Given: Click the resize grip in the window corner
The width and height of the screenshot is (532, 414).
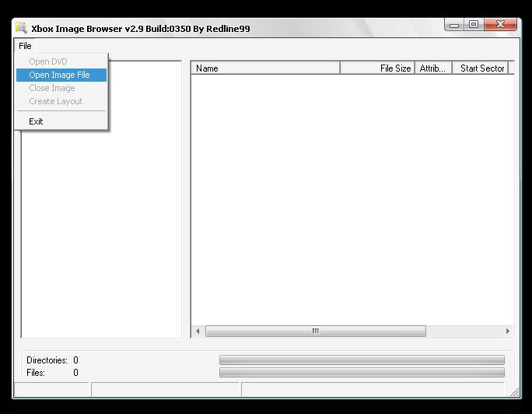Looking at the screenshot, I should point(515,391).
